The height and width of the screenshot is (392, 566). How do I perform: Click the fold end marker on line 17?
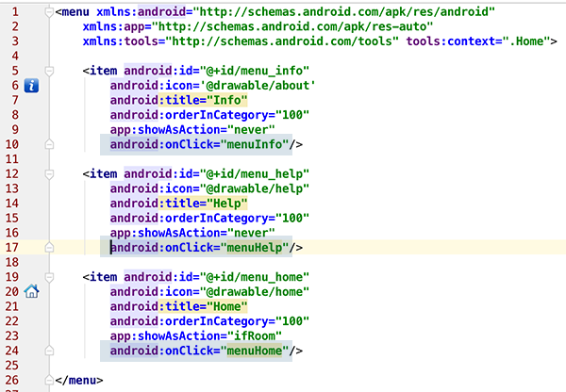[49, 248]
